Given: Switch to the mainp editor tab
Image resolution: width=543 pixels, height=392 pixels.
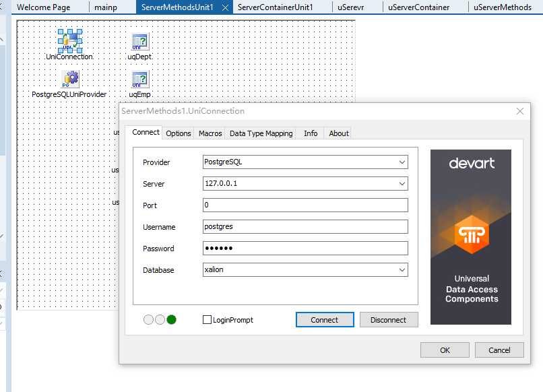Looking at the screenshot, I should click(106, 7).
